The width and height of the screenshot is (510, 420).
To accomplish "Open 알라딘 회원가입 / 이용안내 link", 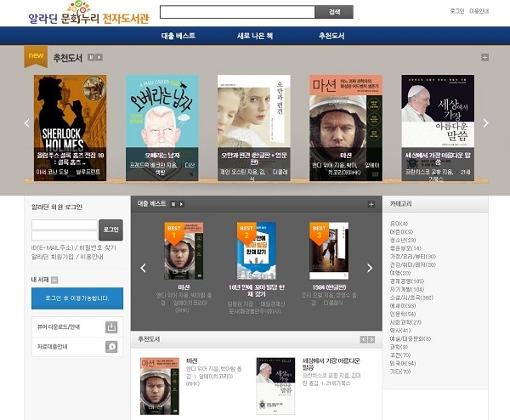I will pos(67,257).
